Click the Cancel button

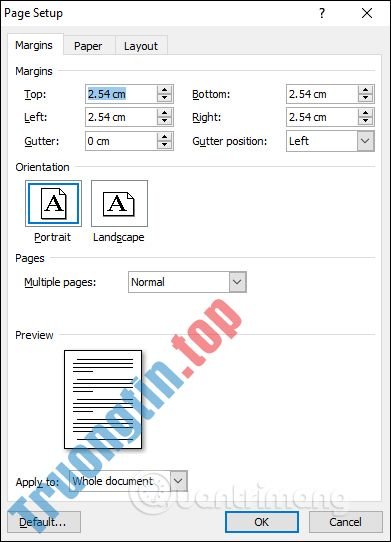pos(346,522)
